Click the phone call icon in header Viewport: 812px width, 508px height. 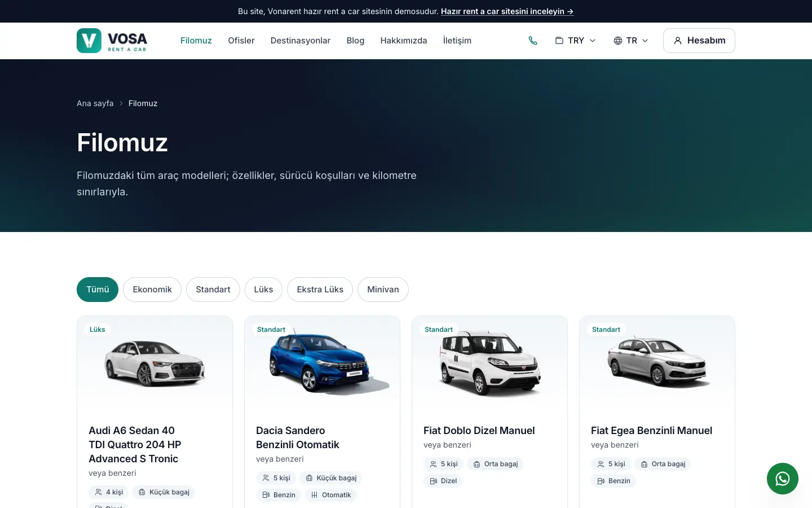pyautogui.click(x=533, y=41)
